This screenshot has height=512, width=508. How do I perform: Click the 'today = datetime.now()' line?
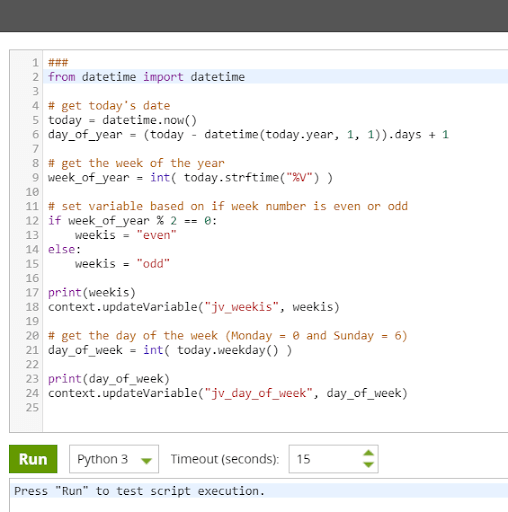pos(122,120)
